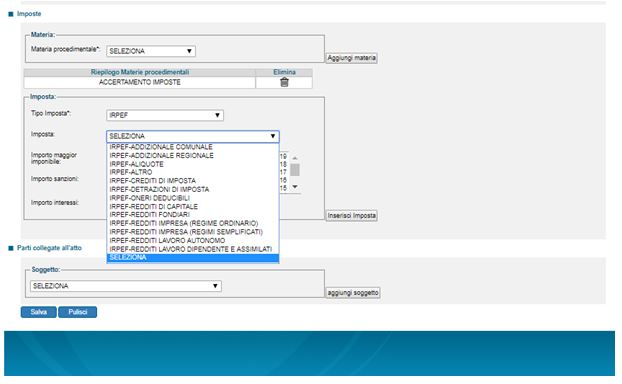Open the Soggetto SELEZIONA dropdown
This screenshot has height=384, width=622.
126,286
